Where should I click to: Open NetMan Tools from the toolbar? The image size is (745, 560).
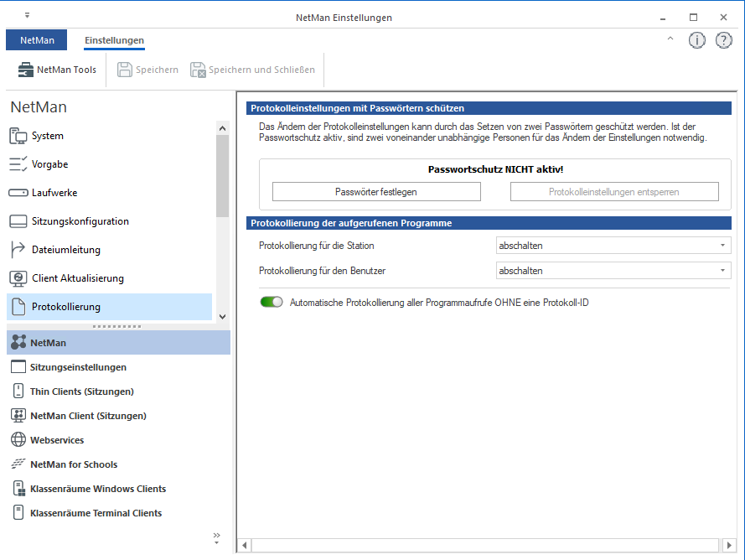[57, 70]
